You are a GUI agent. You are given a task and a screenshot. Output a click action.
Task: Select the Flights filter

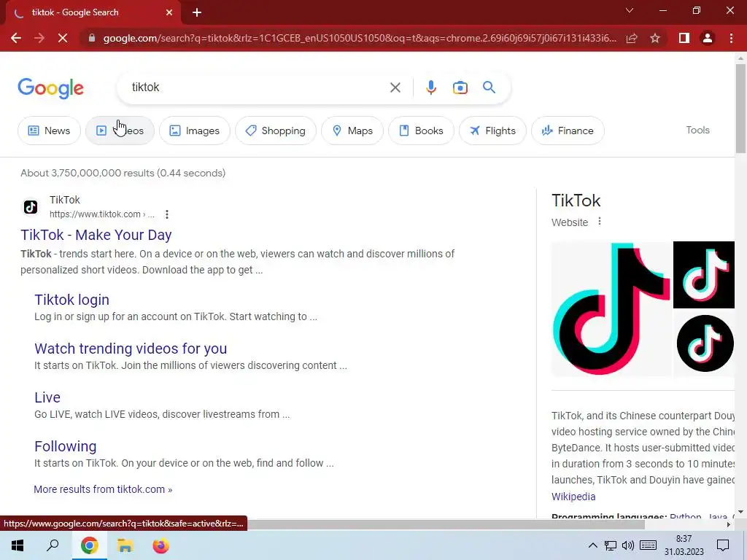coord(492,131)
